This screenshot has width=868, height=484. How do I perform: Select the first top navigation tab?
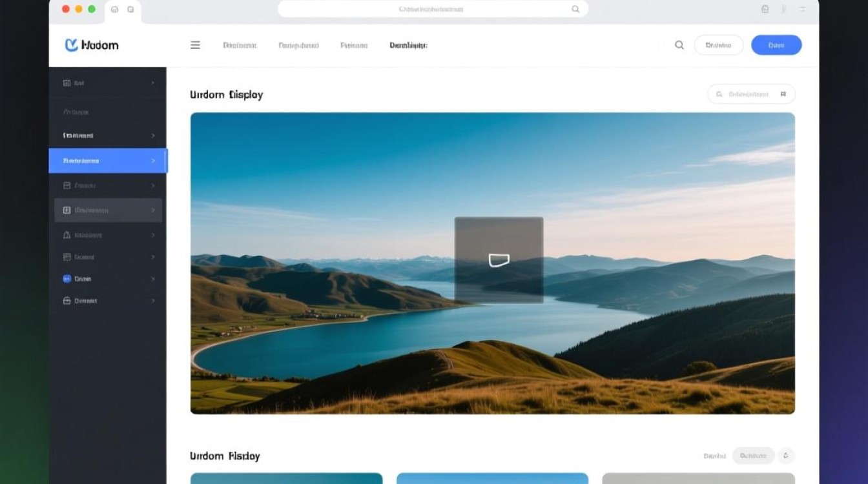pyautogui.click(x=240, y=45)
